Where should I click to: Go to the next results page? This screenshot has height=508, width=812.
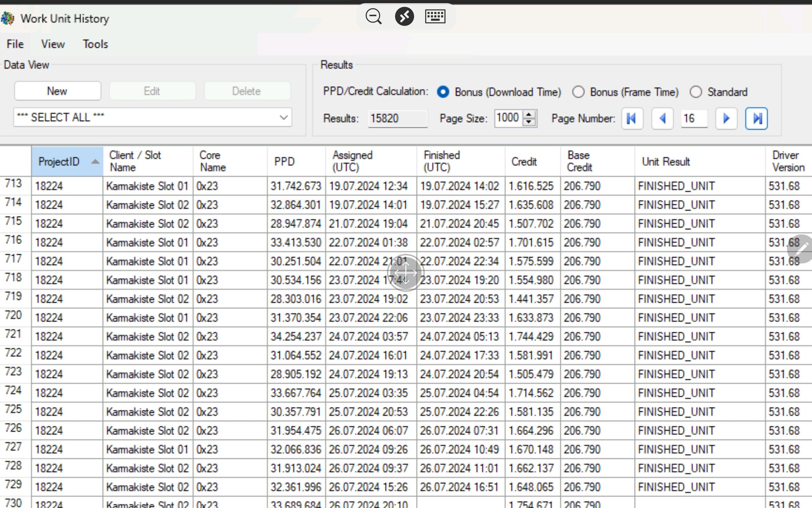click(726, 118)
